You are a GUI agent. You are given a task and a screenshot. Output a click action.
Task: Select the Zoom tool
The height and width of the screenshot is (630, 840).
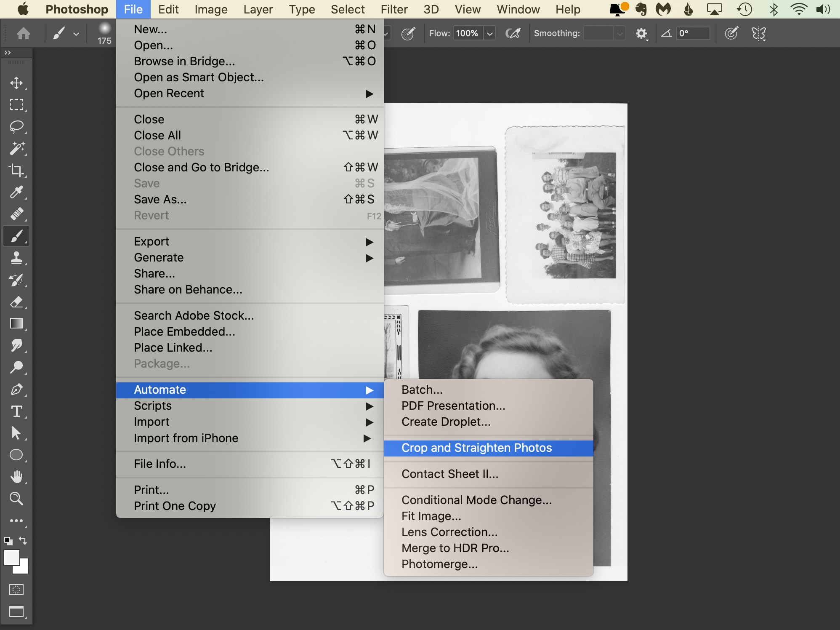point(17,499)
